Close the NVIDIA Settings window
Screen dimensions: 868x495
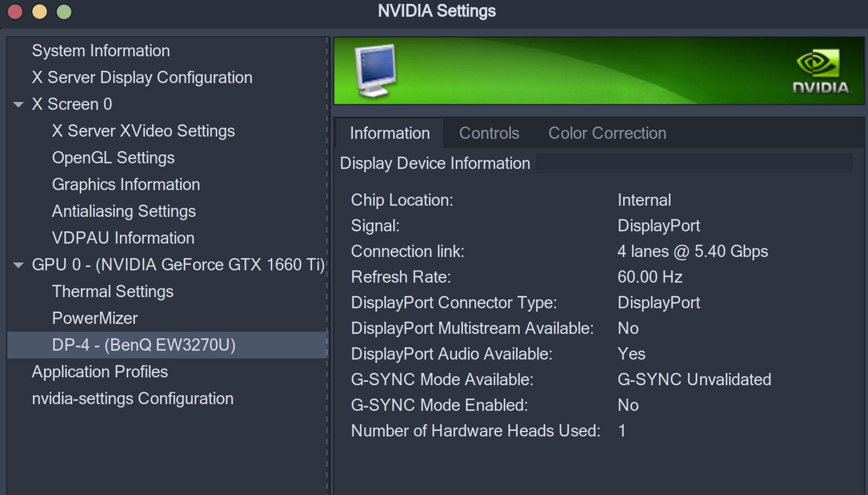point(15,12)
